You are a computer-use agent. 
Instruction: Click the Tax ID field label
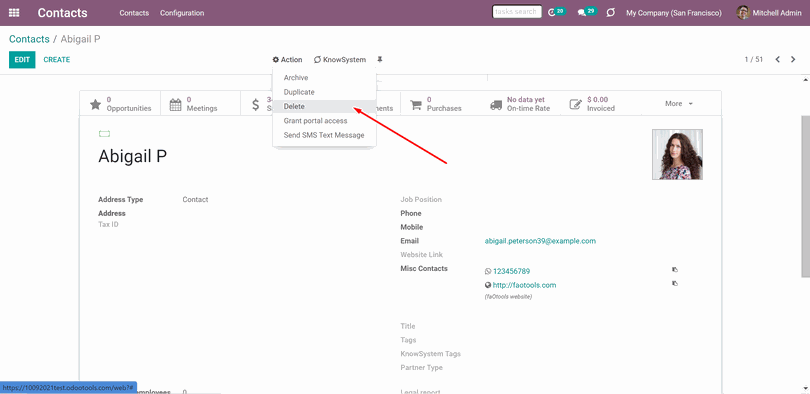pyautogui.click(x=108, y=225)
